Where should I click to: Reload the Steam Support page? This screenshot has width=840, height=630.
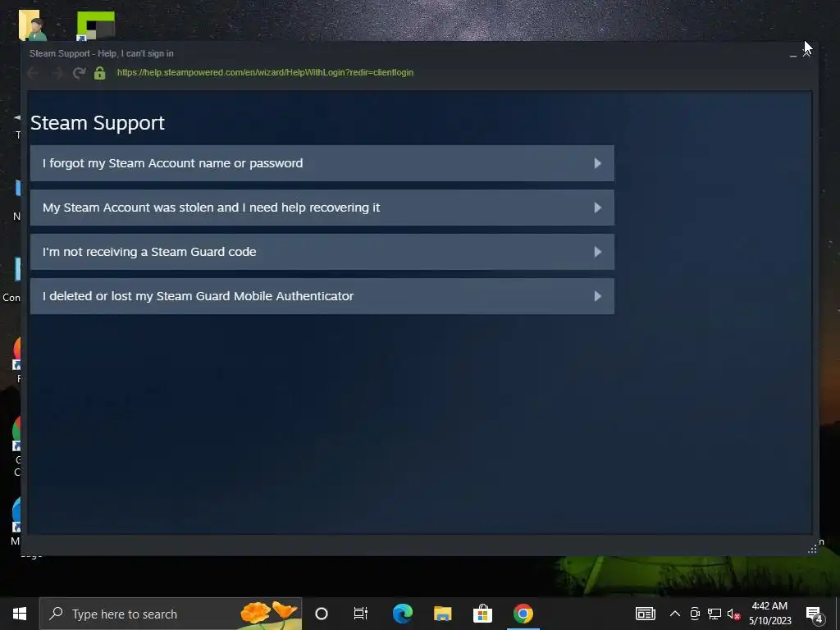click(x=80, y=73)
